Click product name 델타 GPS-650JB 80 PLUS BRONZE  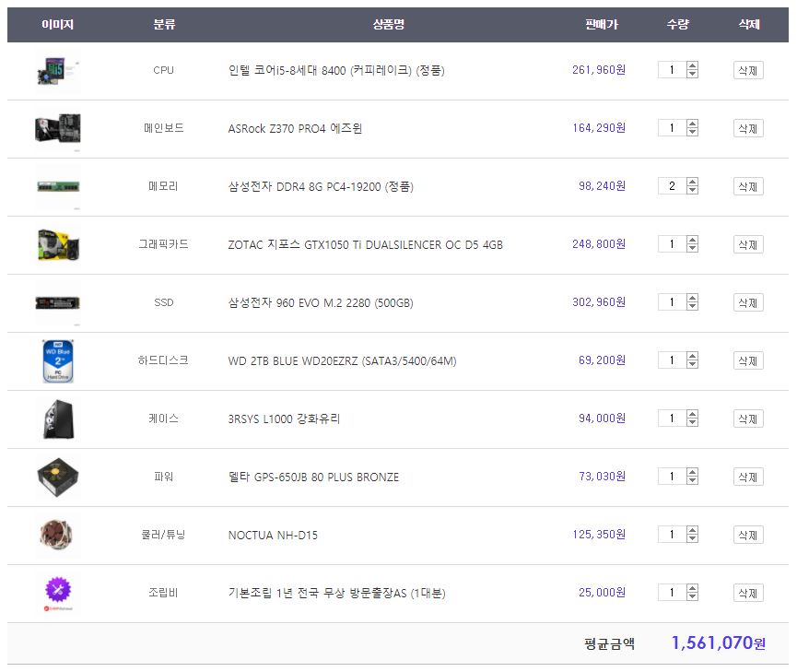(x=313, y=477)
